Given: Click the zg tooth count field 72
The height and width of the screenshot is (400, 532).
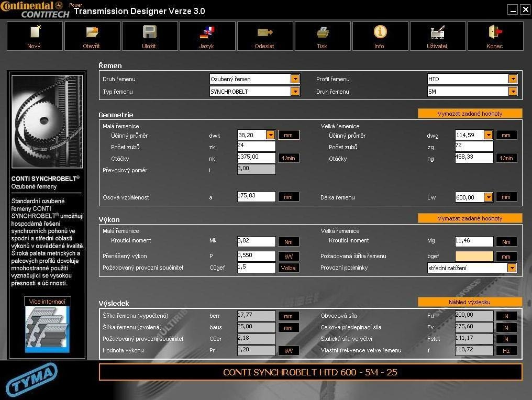Looking at the screenshot, I should click(x=474, y=147).
